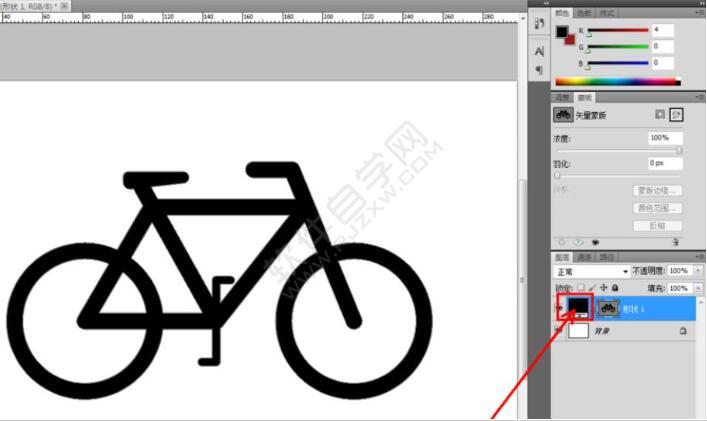Click the 反相 button
Screen dimensions: 707x421
click(x=657, y=226)
